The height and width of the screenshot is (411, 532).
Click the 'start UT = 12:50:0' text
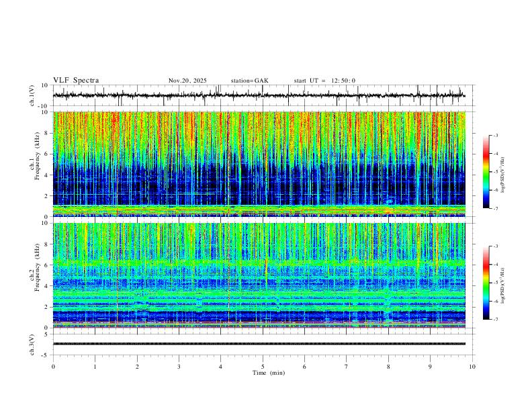click(324, 81)
